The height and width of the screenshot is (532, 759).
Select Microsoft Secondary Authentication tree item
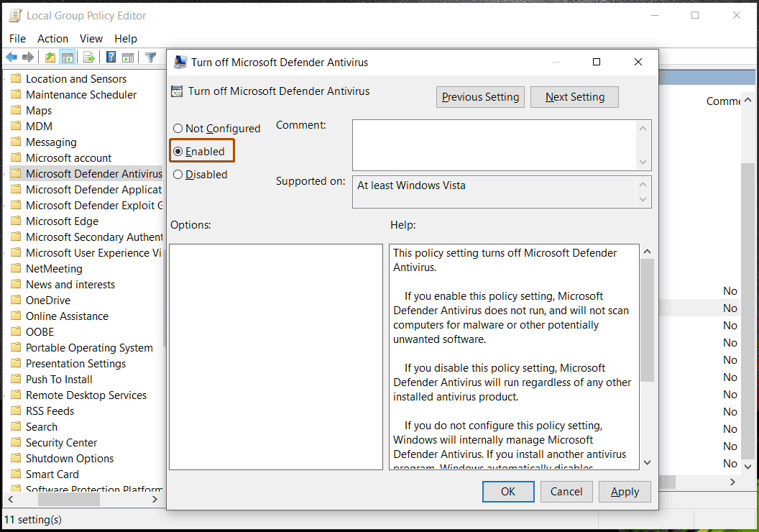(x=94, y=237)
